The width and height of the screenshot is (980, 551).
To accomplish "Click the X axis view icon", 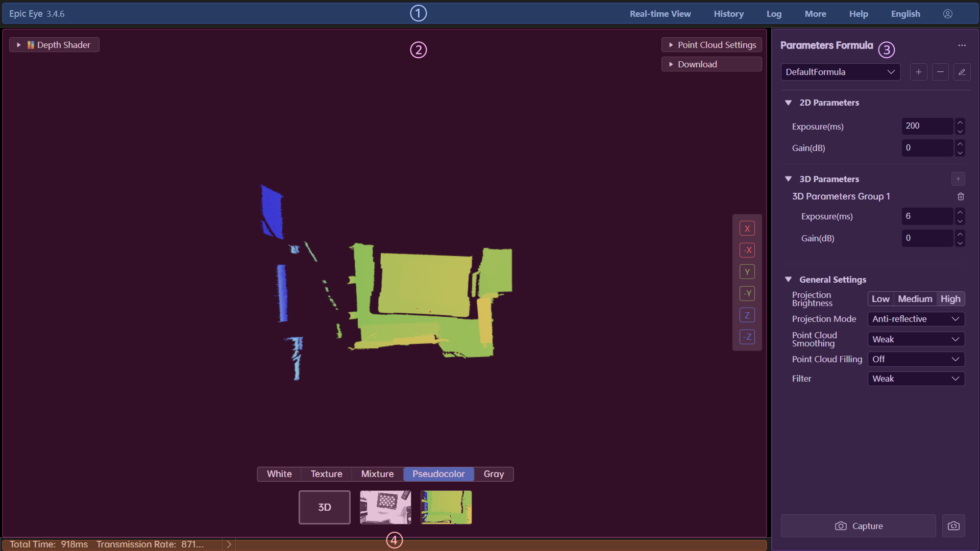I will click(747, 228).
